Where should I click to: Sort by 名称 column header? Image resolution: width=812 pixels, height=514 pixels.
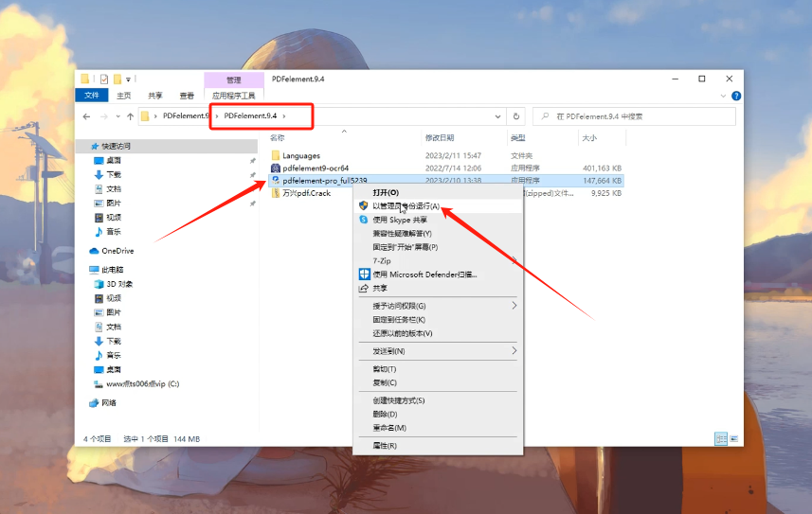tap(277, 137)
